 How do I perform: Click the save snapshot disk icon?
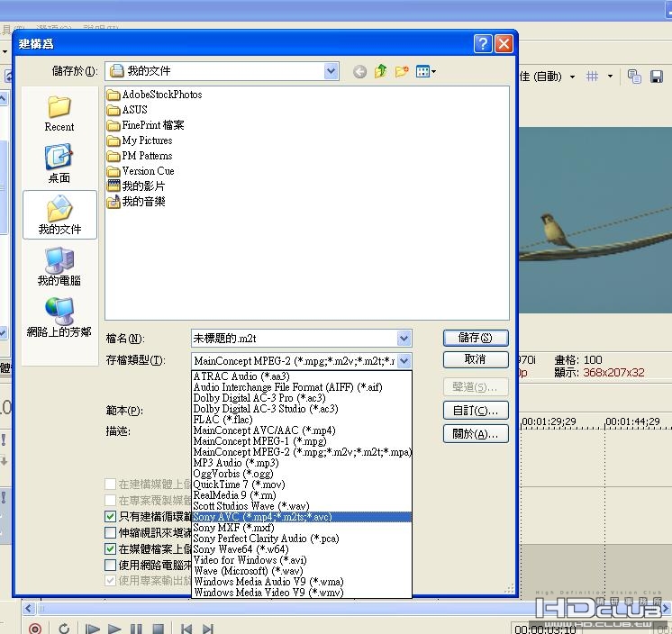(x=657, y=77)
